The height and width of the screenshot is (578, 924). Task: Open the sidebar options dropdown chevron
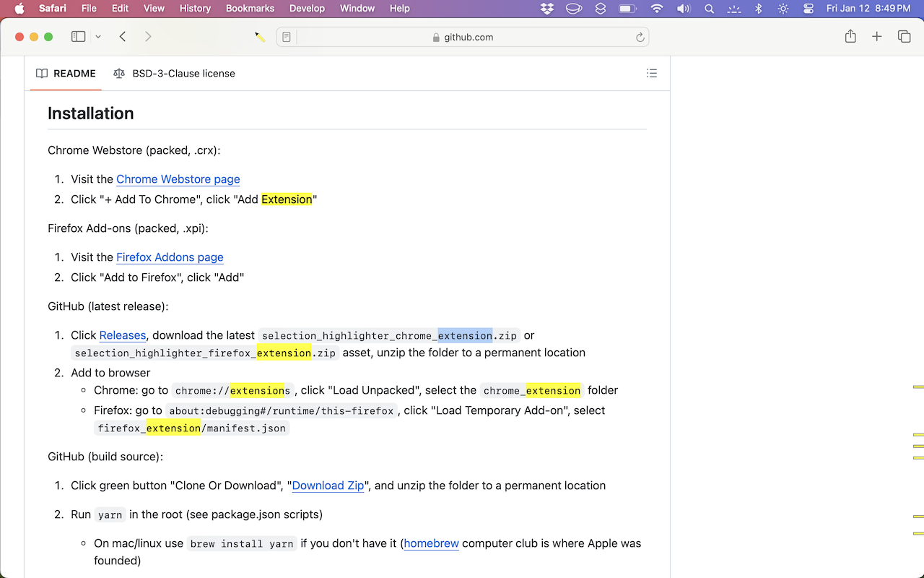tap(98, 37)
